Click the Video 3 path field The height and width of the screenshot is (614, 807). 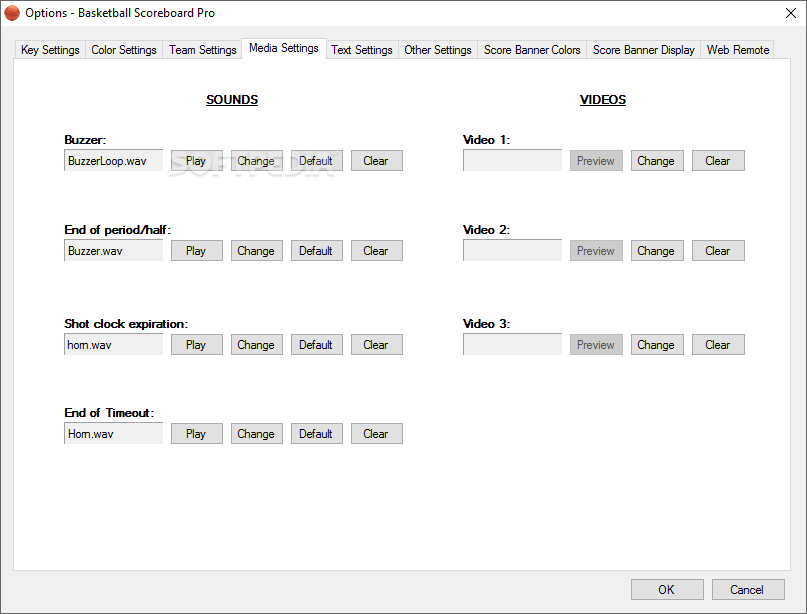click(513, 344)
